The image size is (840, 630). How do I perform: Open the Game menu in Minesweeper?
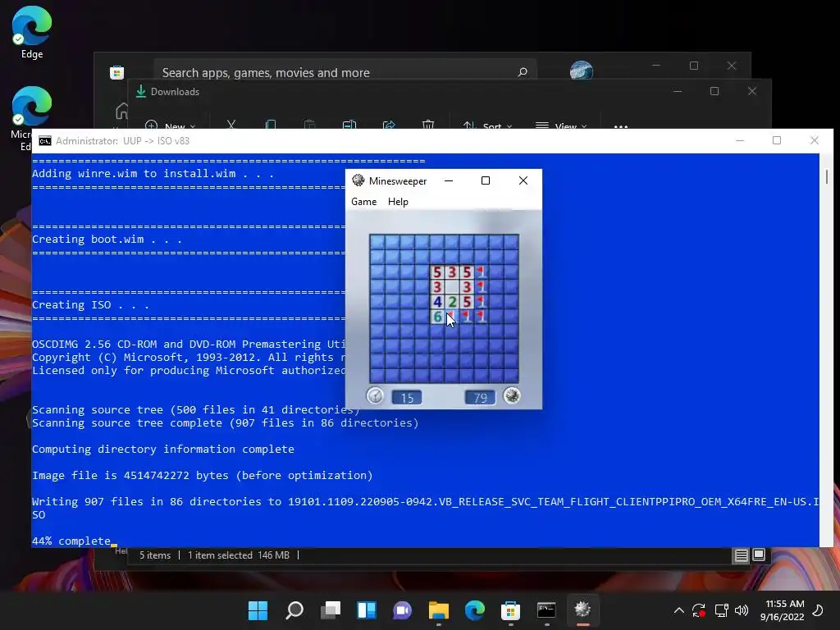pyautogui.click(x=363, y=202)
